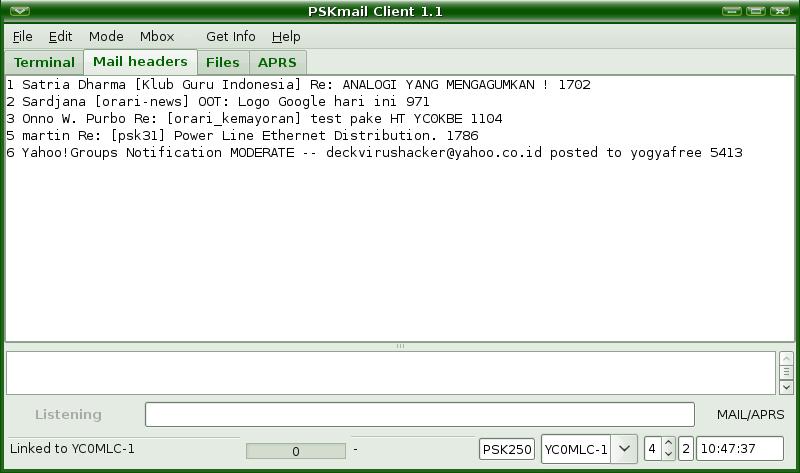Viewport: 800px width, 473px height.
Task: Open the Mbox menu
Action: [x=157, y=37]
